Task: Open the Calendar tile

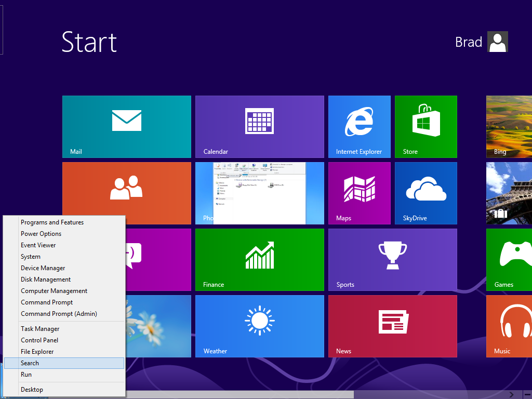Action: click(x=260, y=127)
